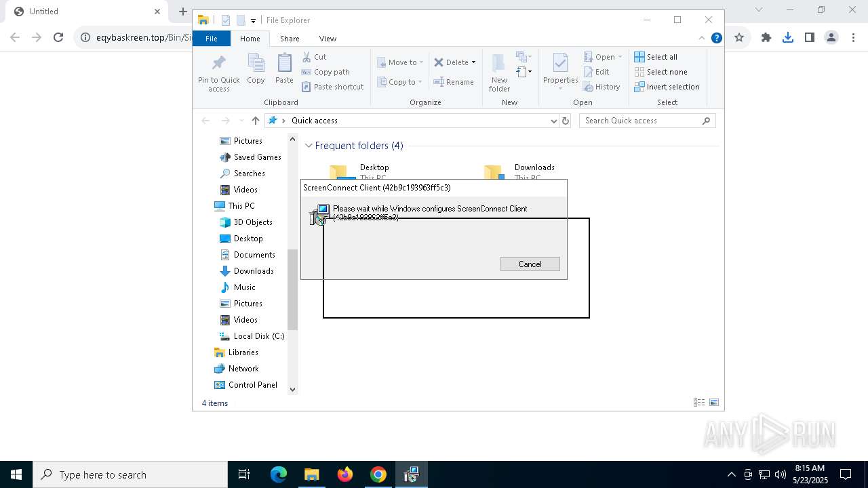Click the installer icon in taskbar
Screen dimensions: 868x488
click(412, 474)
